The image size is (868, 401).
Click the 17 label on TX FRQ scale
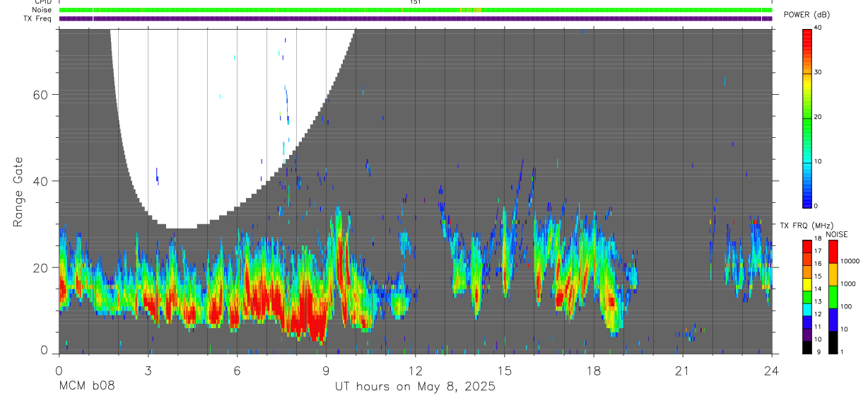coord(818,252)
